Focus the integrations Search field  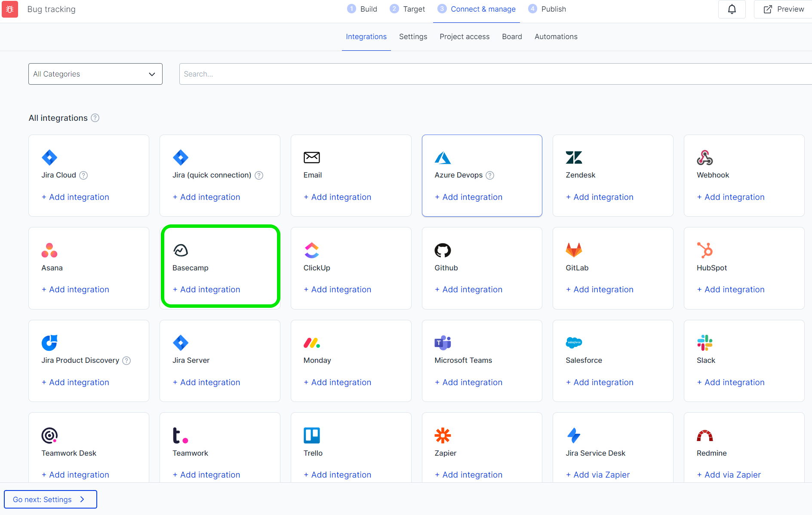point(495,74)
